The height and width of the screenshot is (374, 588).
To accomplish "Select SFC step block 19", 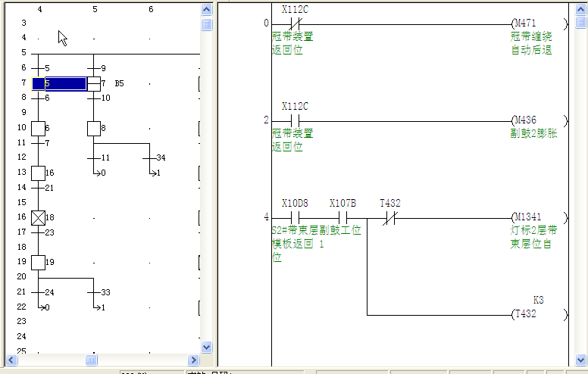I will [38, 262].
